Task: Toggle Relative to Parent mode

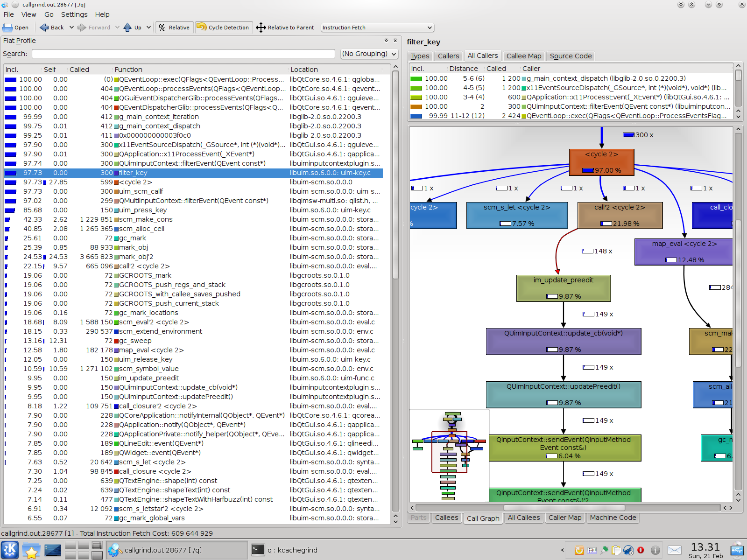Action: (x=285, y=28)
